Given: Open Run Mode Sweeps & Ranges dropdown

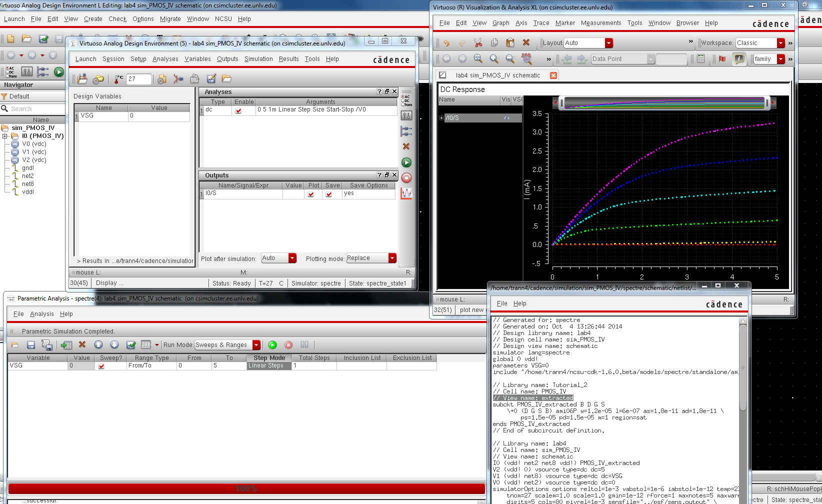Looking at the screenshot, I should (x=227, y=345).
